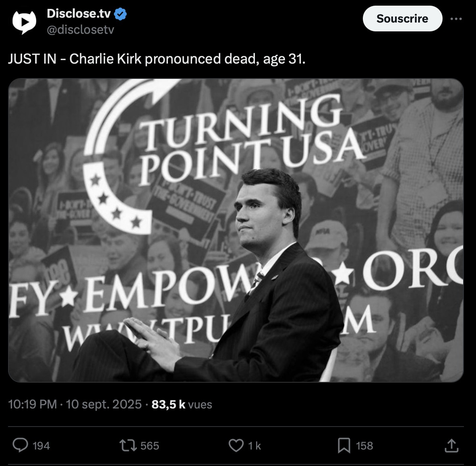Viewport: 476px width, 466px height.
Task: Open the three-dot more options menu
Action: tap(456, 19)
